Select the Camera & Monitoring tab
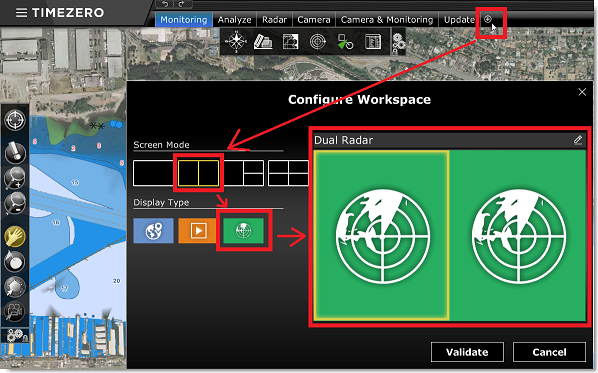598x373 pixels. tap(387, 20)
